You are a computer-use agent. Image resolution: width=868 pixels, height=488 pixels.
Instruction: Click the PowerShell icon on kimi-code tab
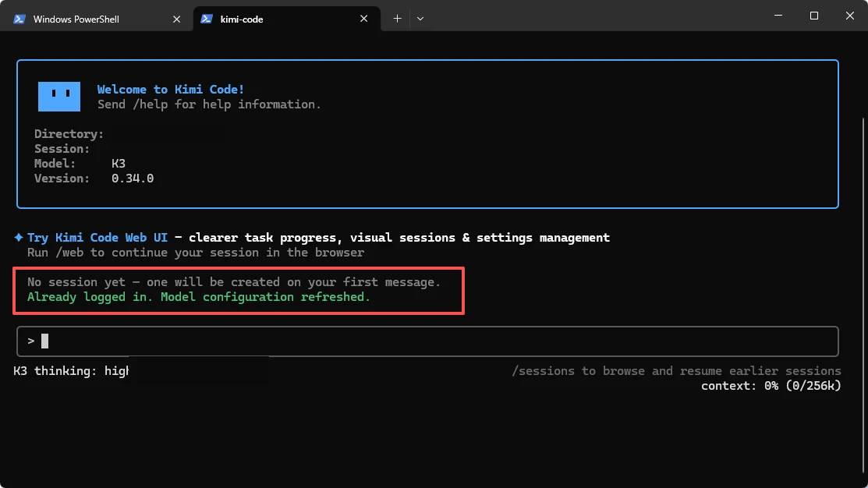click(207, 19)
